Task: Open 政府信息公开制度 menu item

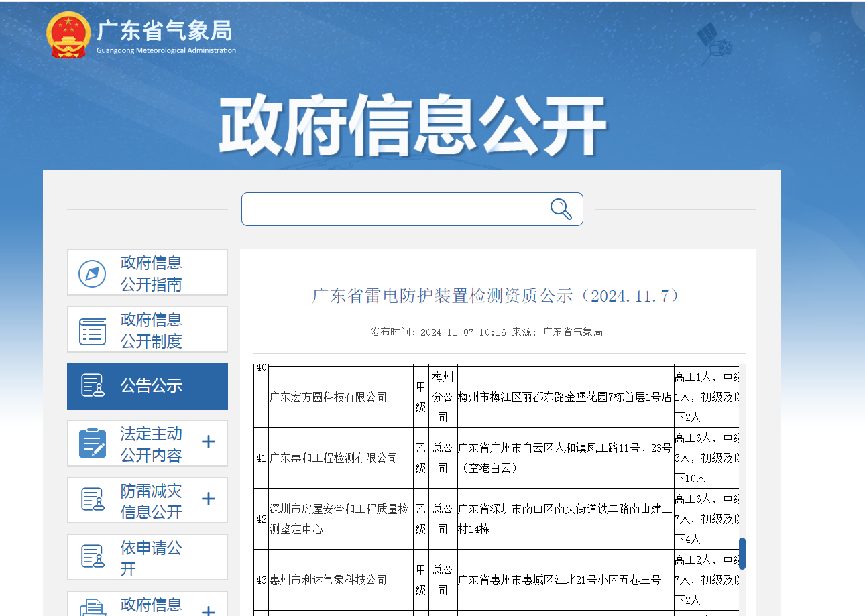Action: (148, 329)
